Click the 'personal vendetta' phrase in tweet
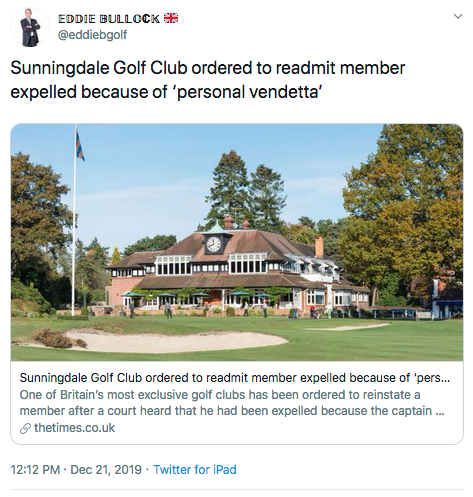 click(249, 92)
